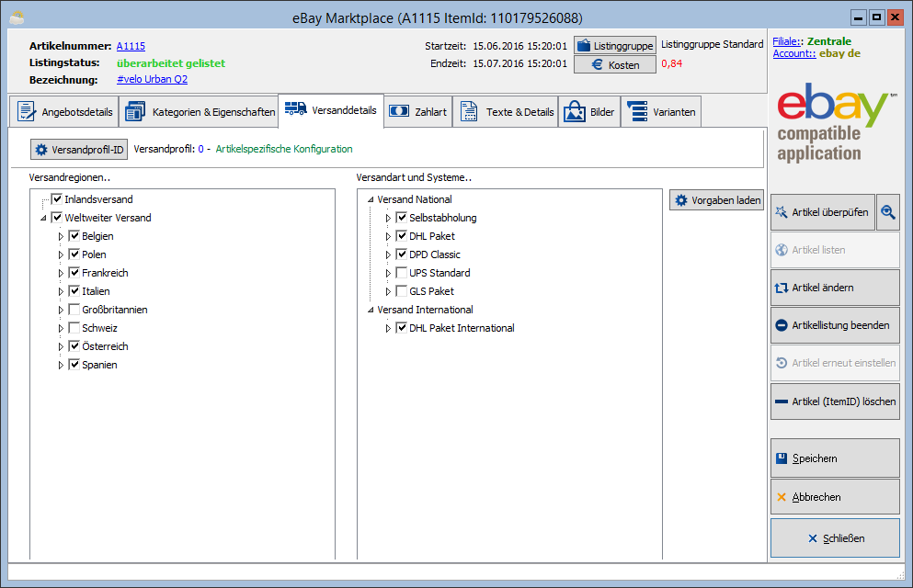Expand the Polen tree node

pyautogui.click(x=61, y=254)
